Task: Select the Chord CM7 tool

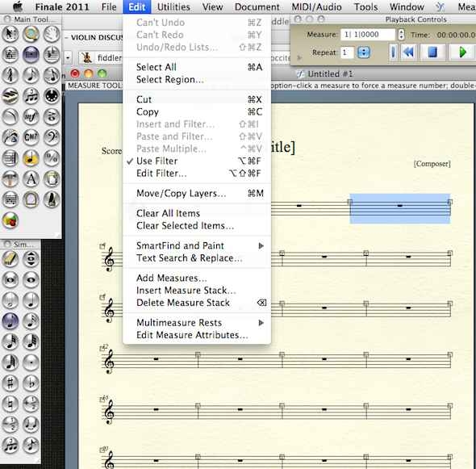Action: [31, 137]
